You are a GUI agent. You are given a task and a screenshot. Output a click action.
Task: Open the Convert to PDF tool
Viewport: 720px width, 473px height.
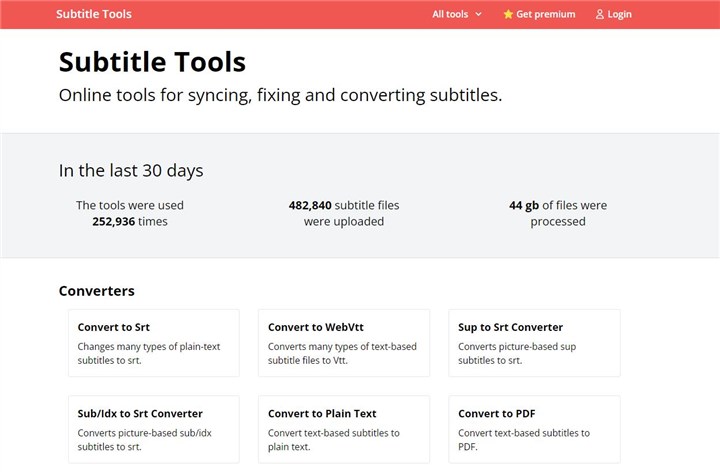[x=534, y=428]
